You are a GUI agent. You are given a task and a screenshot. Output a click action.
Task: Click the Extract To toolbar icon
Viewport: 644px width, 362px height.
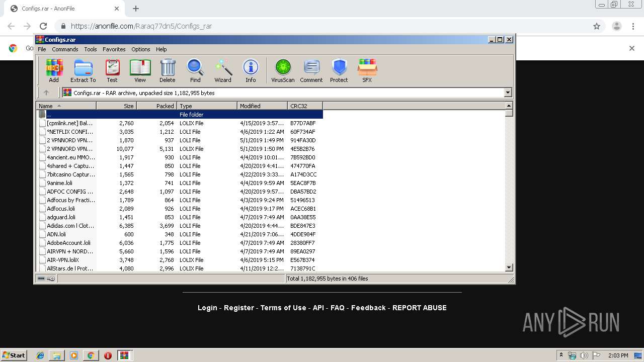pos(83,70)
